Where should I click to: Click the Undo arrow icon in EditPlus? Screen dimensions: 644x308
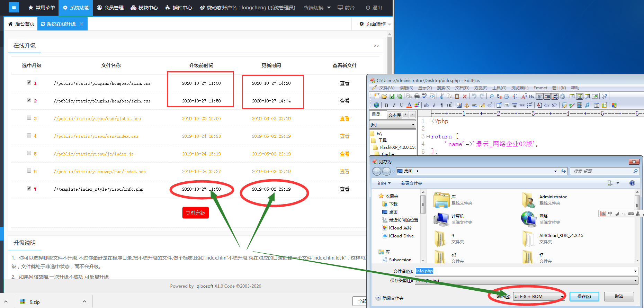(x=474, y=96)
